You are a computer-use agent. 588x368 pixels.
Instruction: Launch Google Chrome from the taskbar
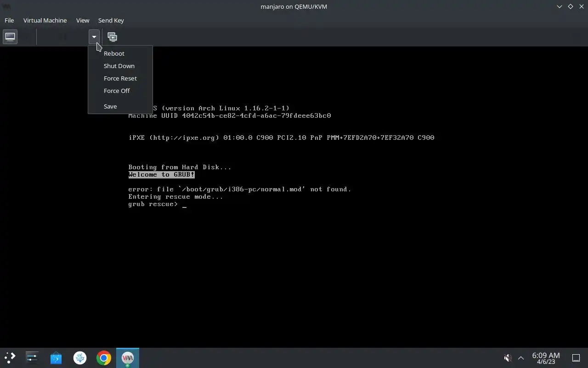point(104,357)
